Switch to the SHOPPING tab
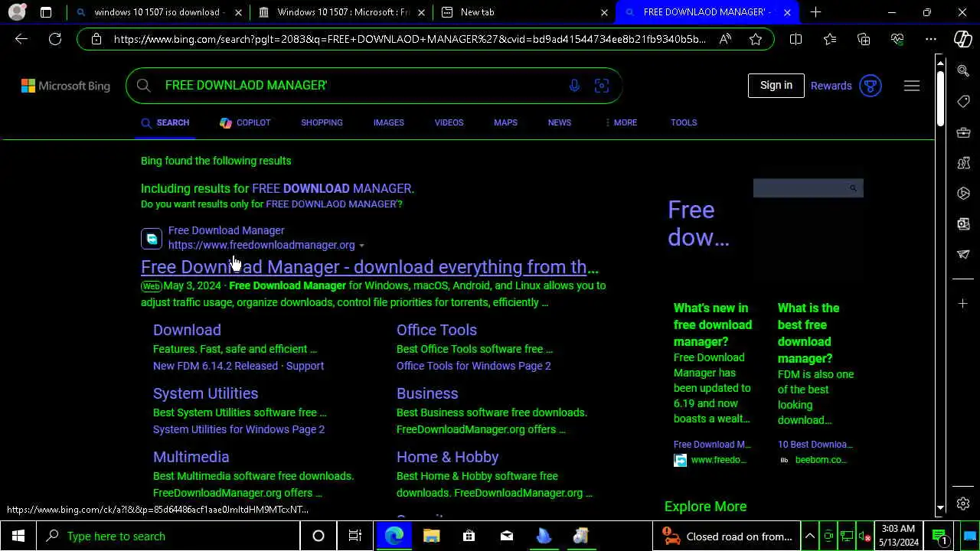Image resolution: width=980 pixels, height=551 pixels. point(322,122)
